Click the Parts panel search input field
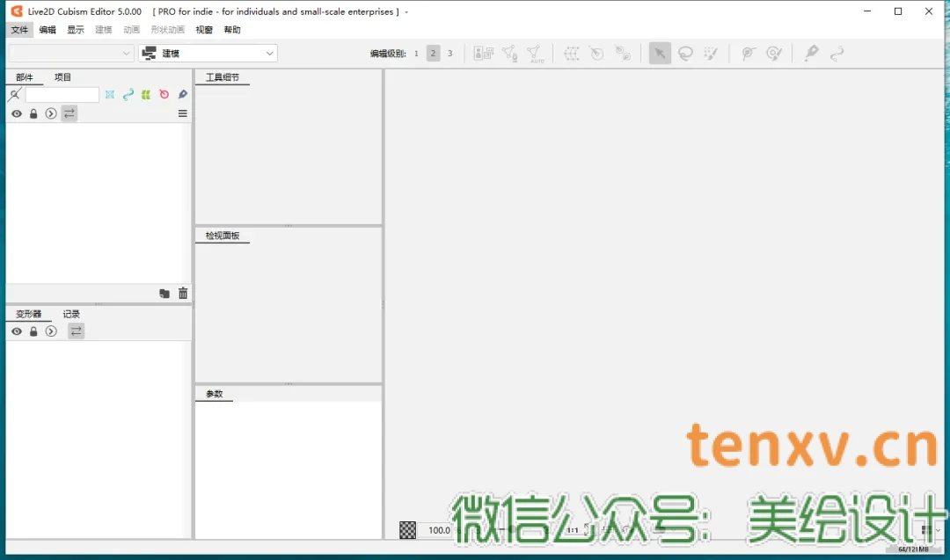Viewport: 950px width, 560px height. (62, 94)
